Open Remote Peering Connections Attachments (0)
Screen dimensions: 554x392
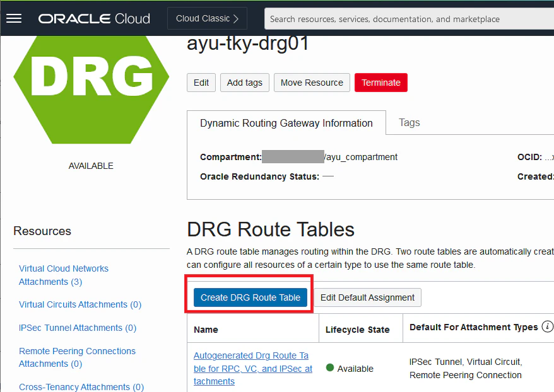(77, 357)
